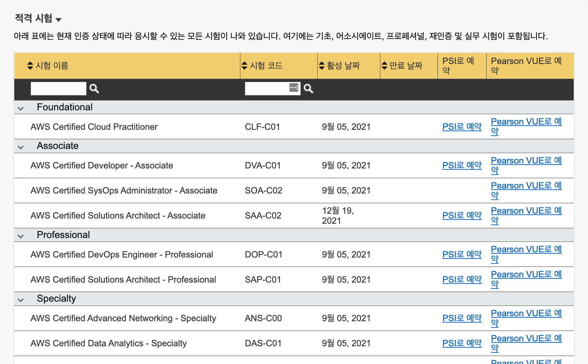Open Pearson VUE로 예약 for Cloud Practitioner
The image size is (588, 364).
526,127
